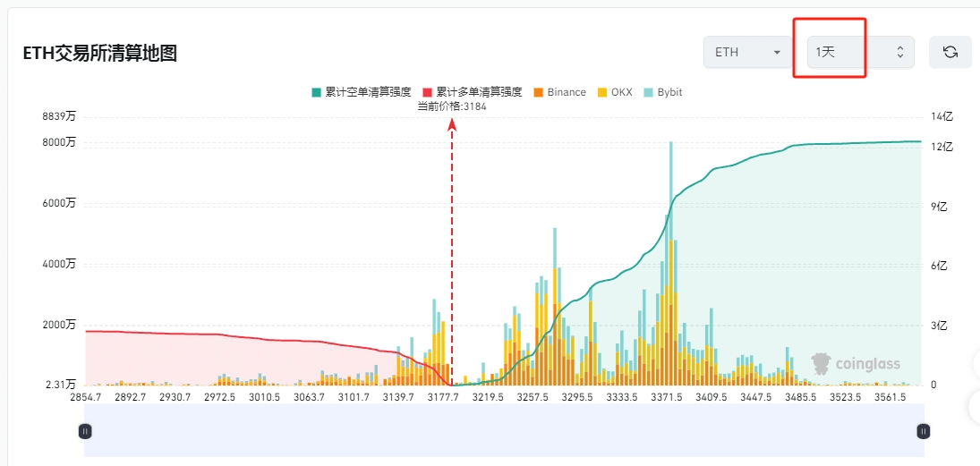Click the ETH dropdown caret arrow

tap(777, 53)
